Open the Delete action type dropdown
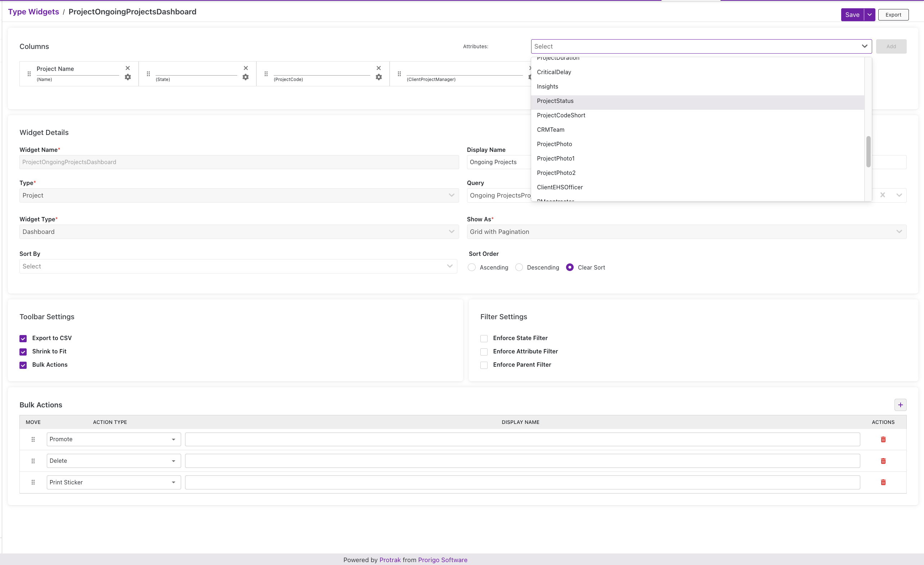The height and width of the screenshot is (565, 924). coord(114,461)
